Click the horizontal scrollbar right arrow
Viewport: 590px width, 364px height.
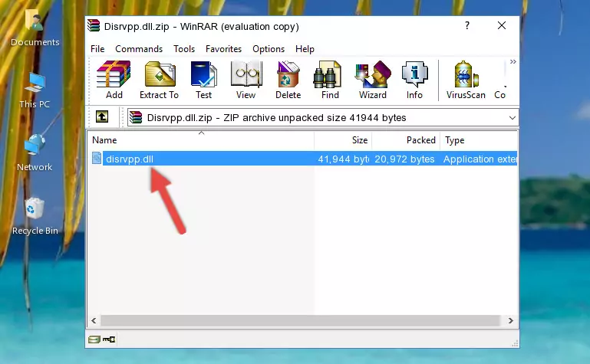coord(511,321)
